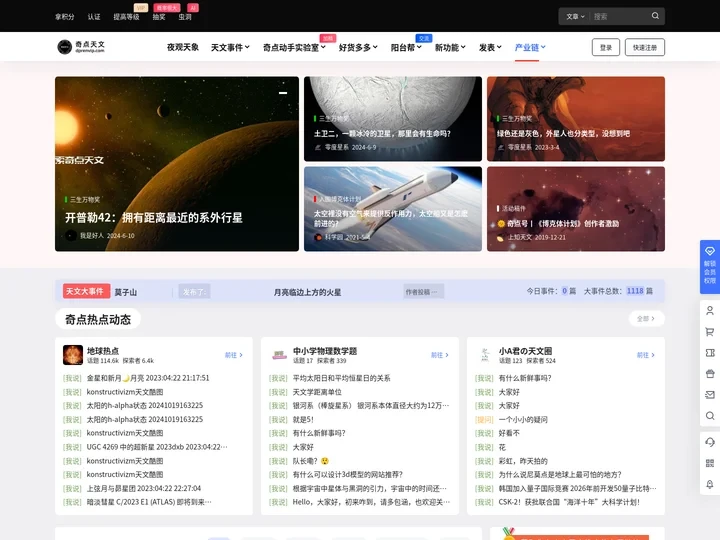Open post 一个小小的疑问
This screenshot has height=540, width=720.
coord(523,419)
